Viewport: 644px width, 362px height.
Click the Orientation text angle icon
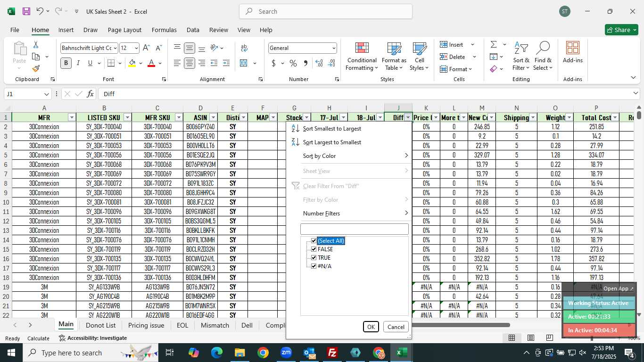215,48
